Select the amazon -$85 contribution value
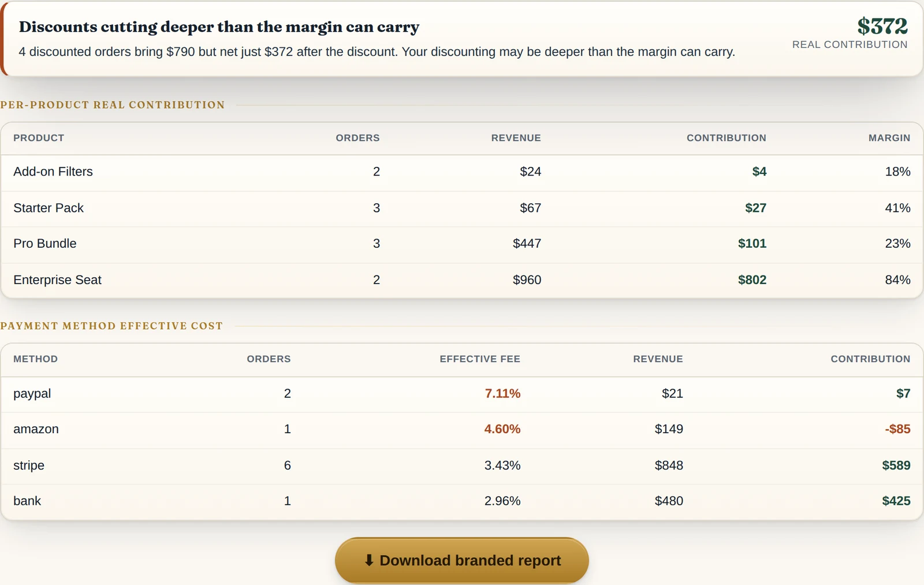Viewport: 924px width, 585px height. (897, 429)
